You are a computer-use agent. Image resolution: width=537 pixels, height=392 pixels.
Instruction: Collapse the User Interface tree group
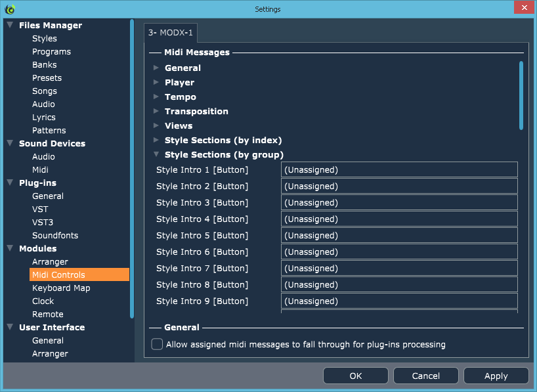click(x=10, y=327)
